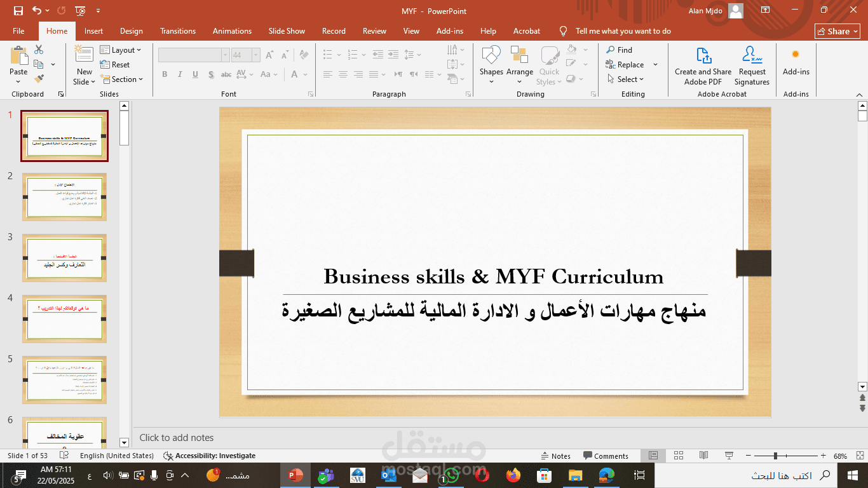Open the Acrobat tab
The height and width of the screenshot is (488, 868).
coord(527,31)
